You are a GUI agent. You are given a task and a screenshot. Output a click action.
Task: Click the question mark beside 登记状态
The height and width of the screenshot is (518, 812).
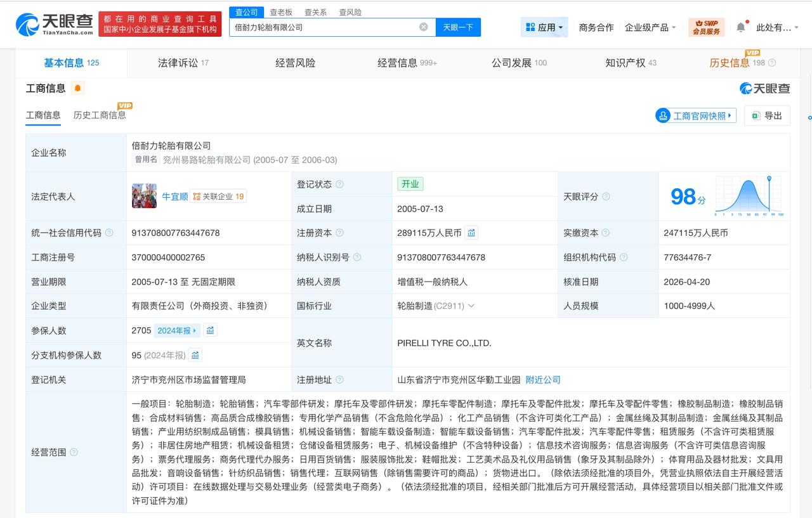tap(341, 184)
